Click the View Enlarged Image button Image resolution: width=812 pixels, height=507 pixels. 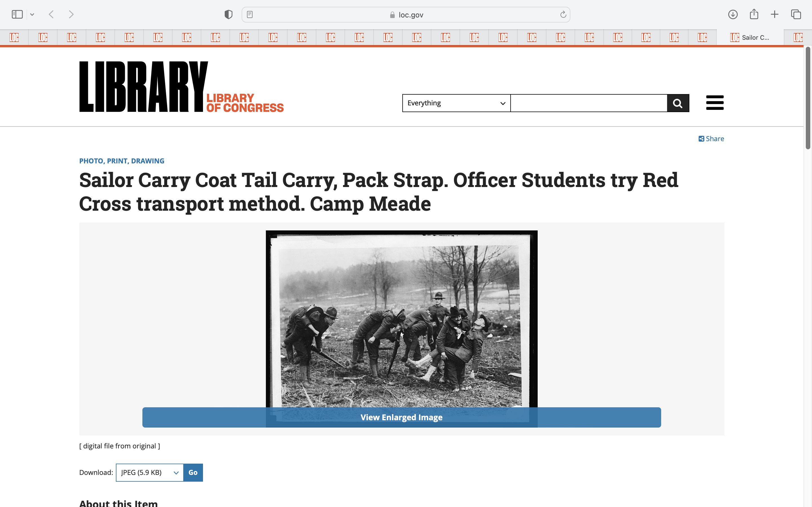tap(401, 417)
